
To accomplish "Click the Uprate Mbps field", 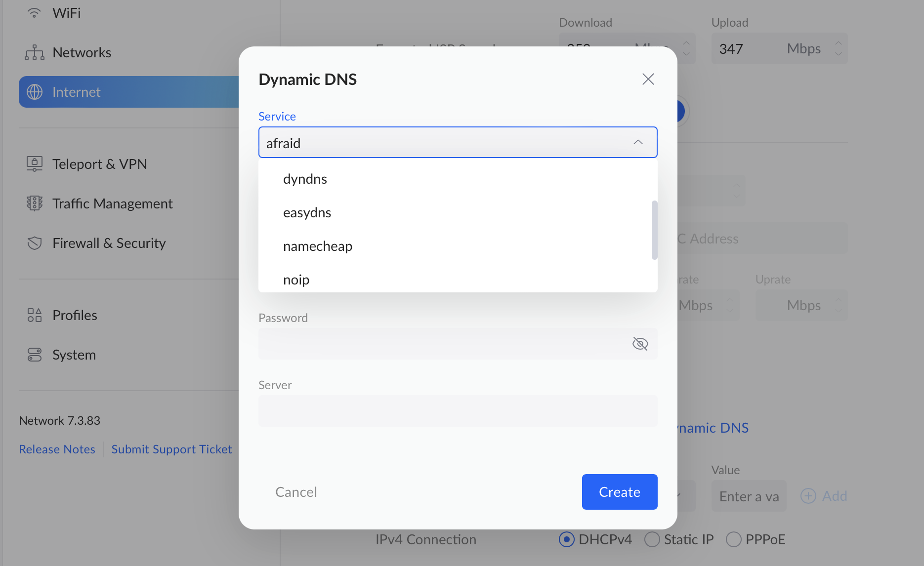I will 801,305.
